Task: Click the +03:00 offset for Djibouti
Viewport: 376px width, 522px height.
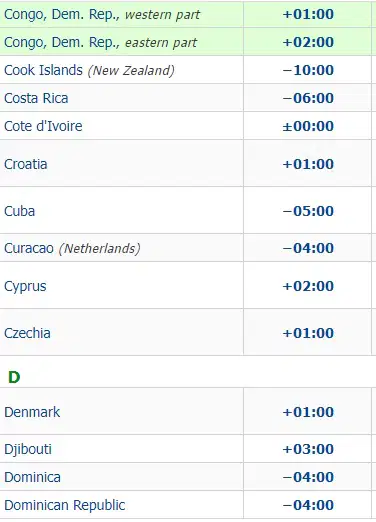Action: click(x=308, y=449)
